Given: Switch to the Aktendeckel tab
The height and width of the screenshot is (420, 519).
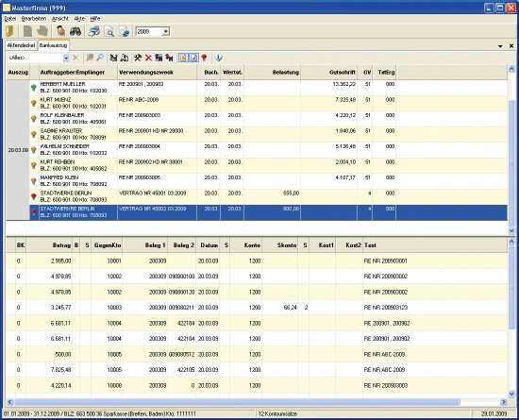Looking at the screenshot, I should (21, 45).
